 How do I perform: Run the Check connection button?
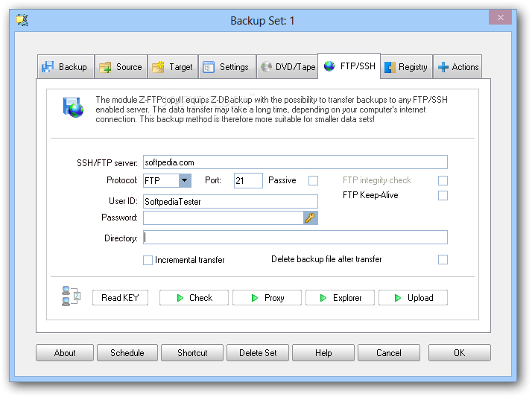pos(194,298)
